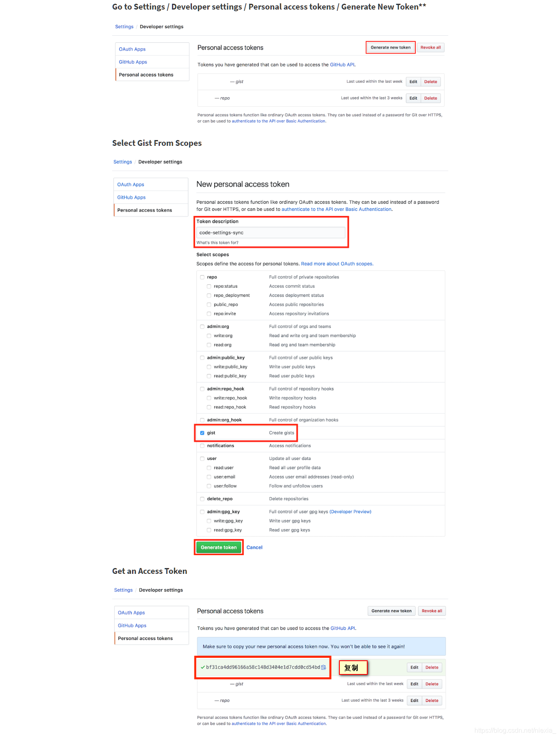Delete the repo token in the top section

(430, 98)
